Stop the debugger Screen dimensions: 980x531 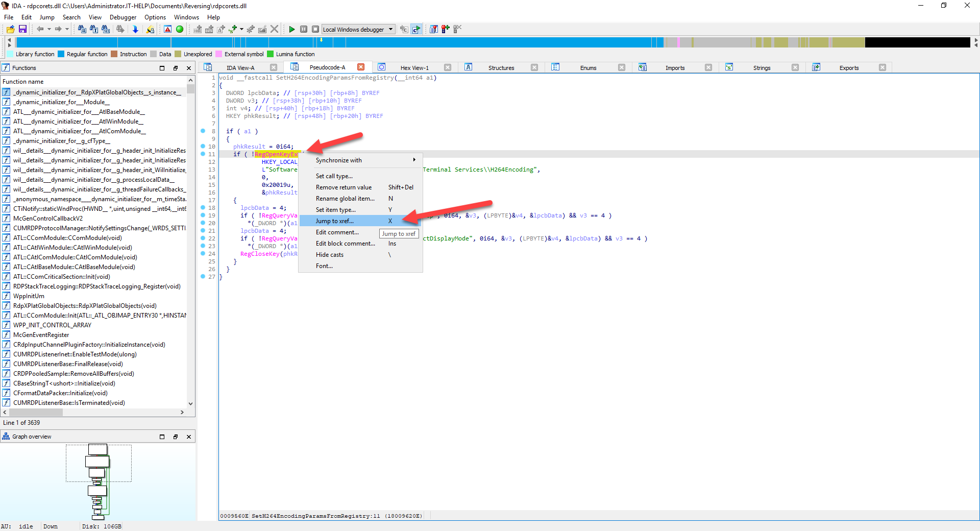point(316,29)
